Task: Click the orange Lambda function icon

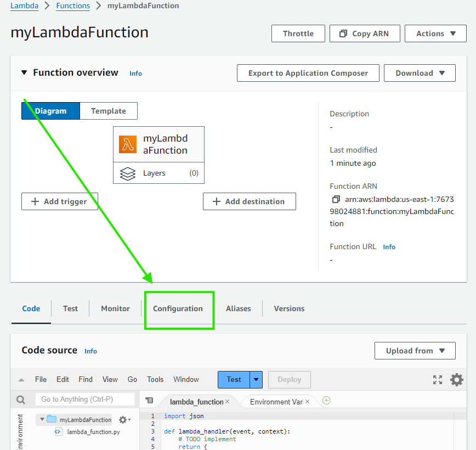Action: [x=128, y=144]
